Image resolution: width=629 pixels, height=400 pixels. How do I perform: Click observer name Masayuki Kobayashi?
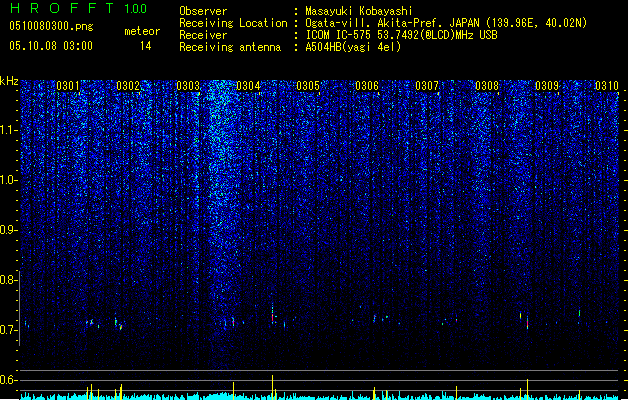click(359, 11)
